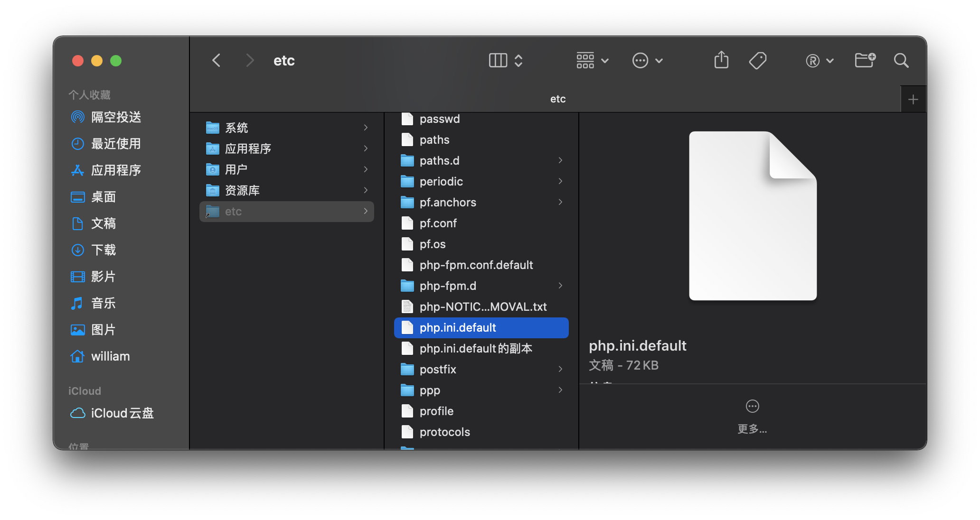Select the paths file

[x=481, y=140]
